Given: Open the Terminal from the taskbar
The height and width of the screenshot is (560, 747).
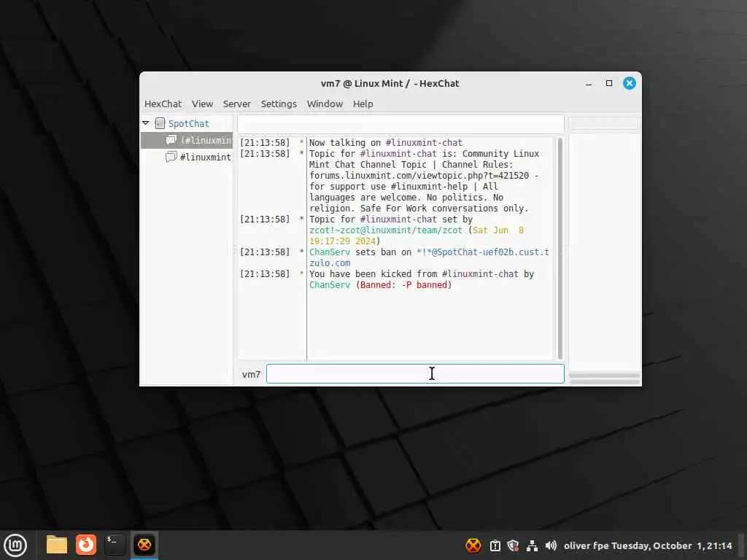Looking at the screenshot, I should (x=115, y=545).
